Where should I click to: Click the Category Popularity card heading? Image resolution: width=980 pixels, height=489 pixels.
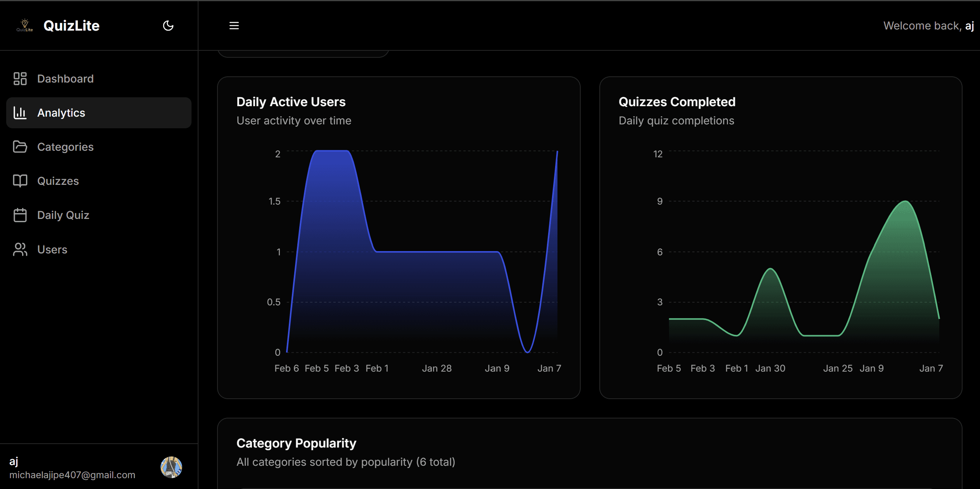point(296,443)
